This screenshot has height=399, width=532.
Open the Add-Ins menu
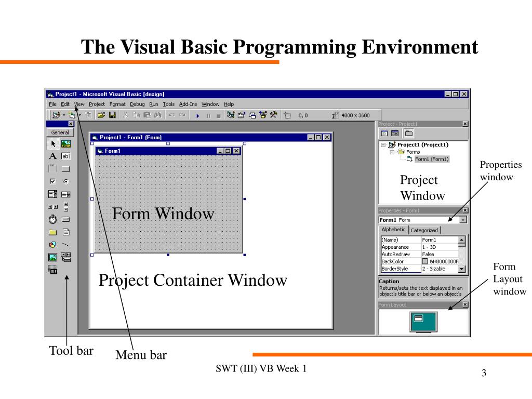coord(188,104)
